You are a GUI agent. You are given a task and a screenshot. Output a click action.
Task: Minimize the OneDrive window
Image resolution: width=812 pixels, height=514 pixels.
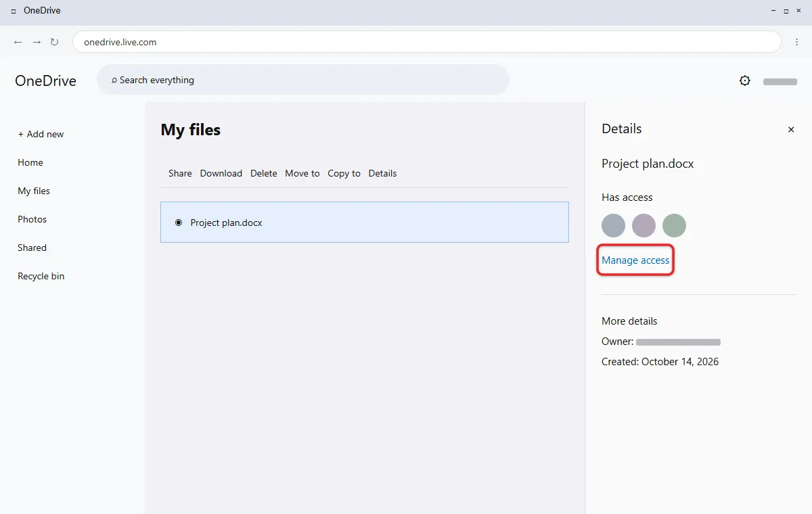773,11
